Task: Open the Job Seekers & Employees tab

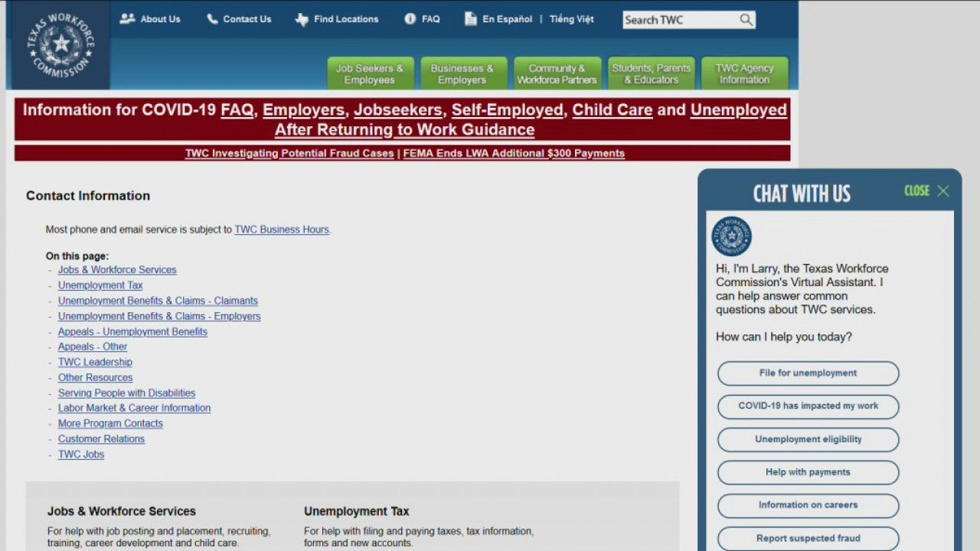Action: click(370, 73)
